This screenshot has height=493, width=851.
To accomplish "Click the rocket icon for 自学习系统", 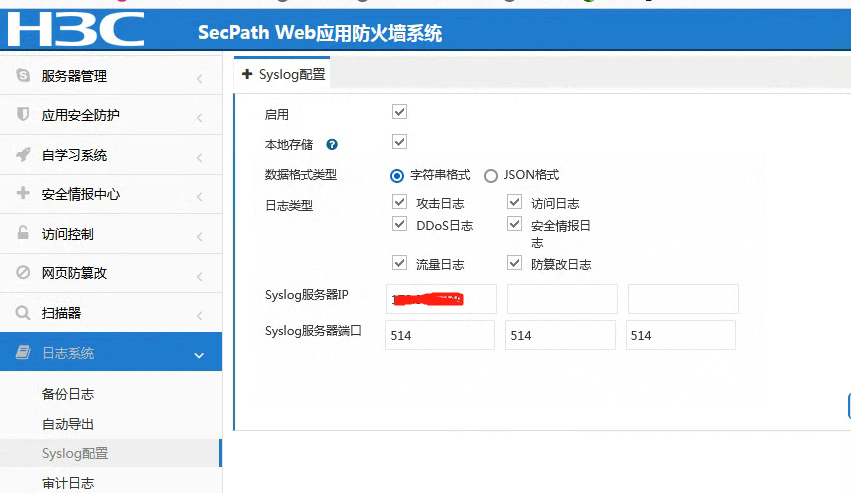I will pyautogui.click(x=23, y=154).
